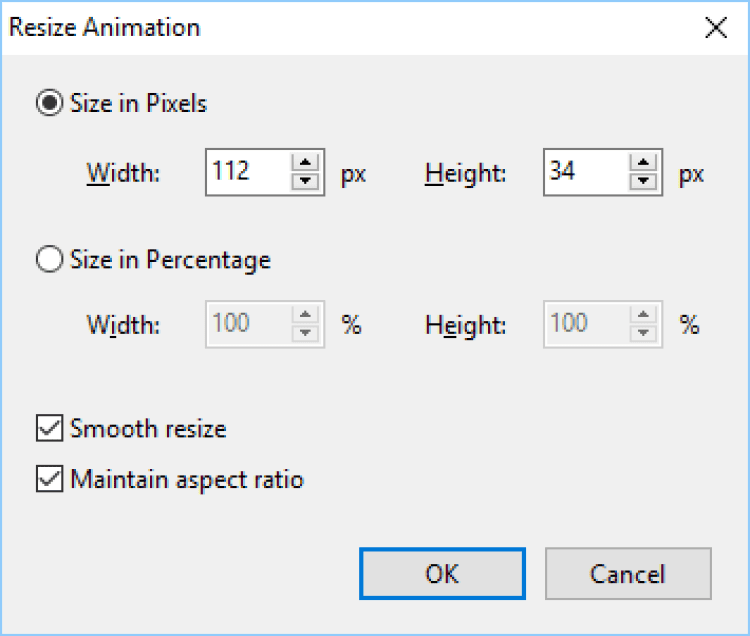Click the percentage width down arrow

306,334
